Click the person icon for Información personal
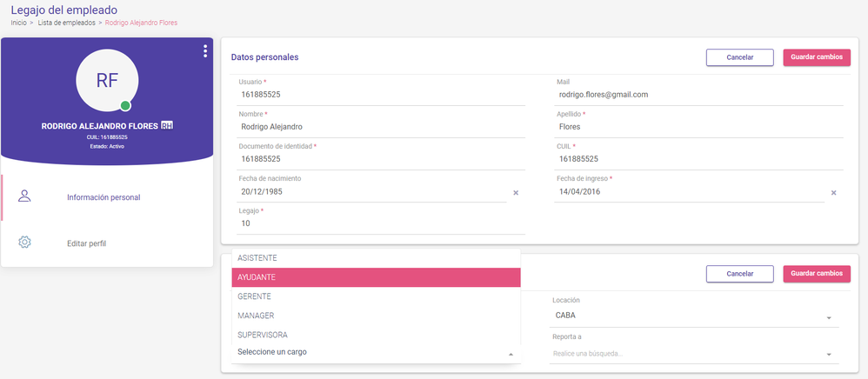The height and width of the screenshot is (379, 868). pyautogui.click(x=24, y=196)
